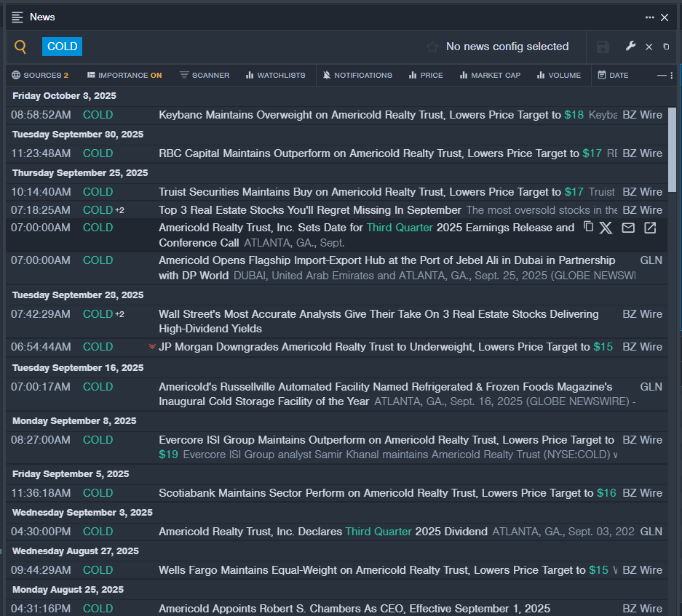This screenshot has height=616, width=682.
Task: Expand the Sources filter dropdown
Action: pyautogui.click(x=40, y=75)
